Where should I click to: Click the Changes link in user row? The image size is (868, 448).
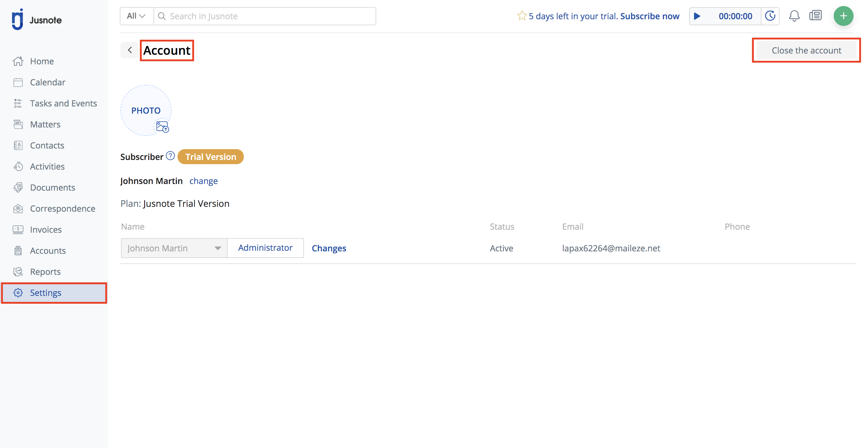[329, 248]
